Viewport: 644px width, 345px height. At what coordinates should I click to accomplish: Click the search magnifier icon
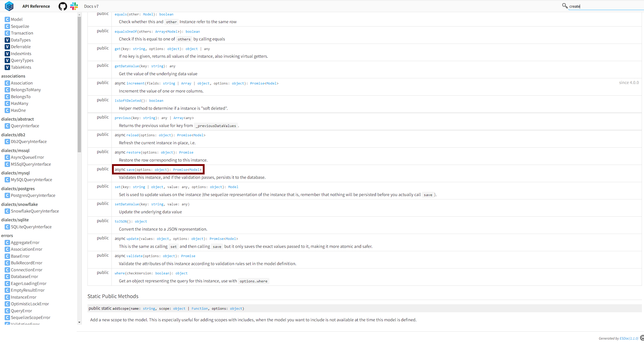(565, 6)
